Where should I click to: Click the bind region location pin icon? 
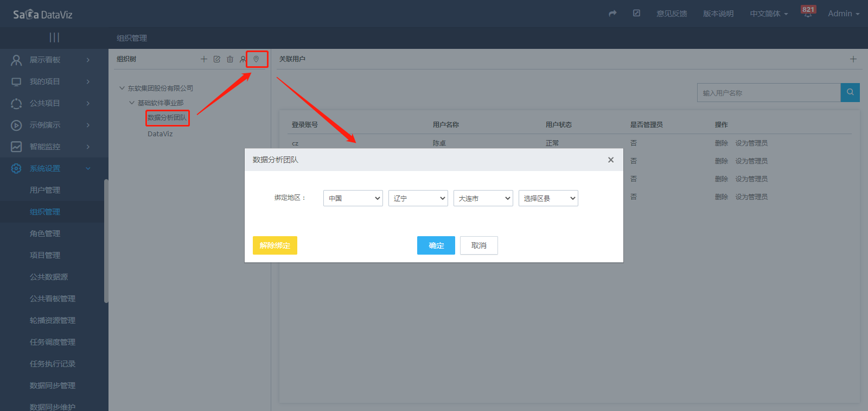[x=257, y=59]
